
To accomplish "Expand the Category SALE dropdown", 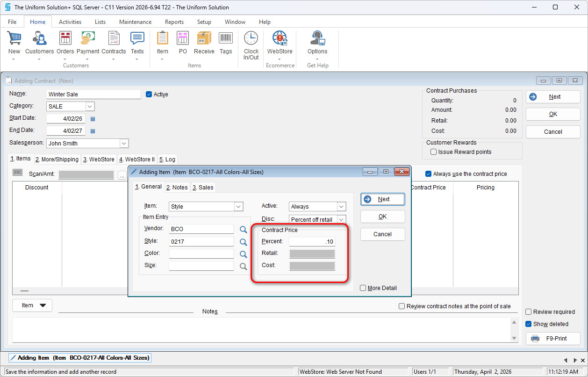I will coord(90,107).
